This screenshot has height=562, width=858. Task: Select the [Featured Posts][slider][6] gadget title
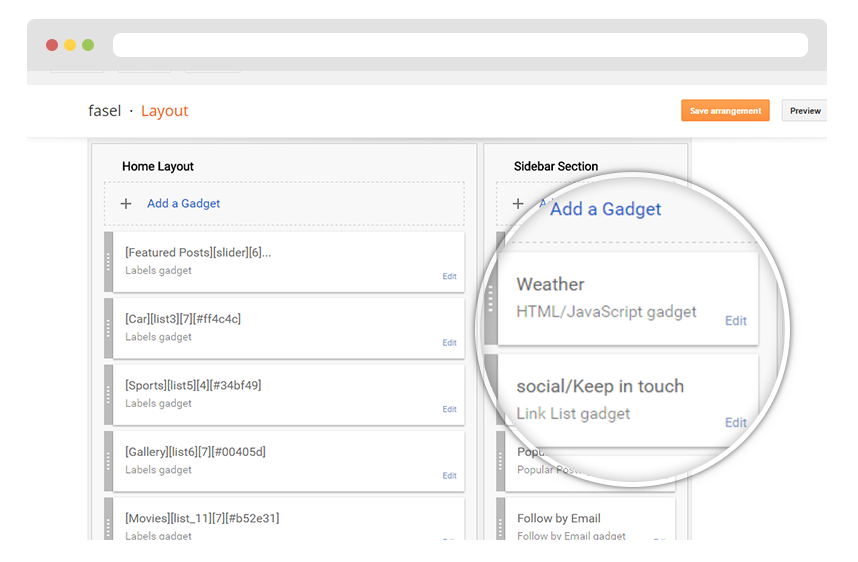(198, 252)
